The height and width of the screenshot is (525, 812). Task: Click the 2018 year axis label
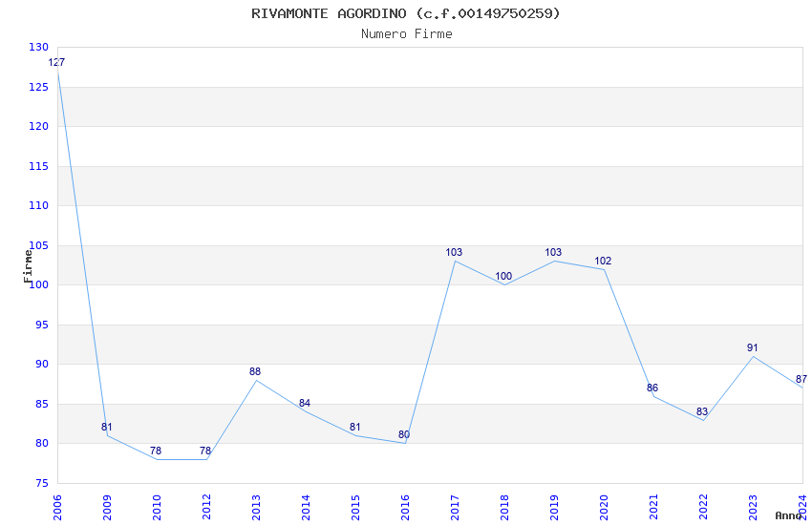[504, 507]
